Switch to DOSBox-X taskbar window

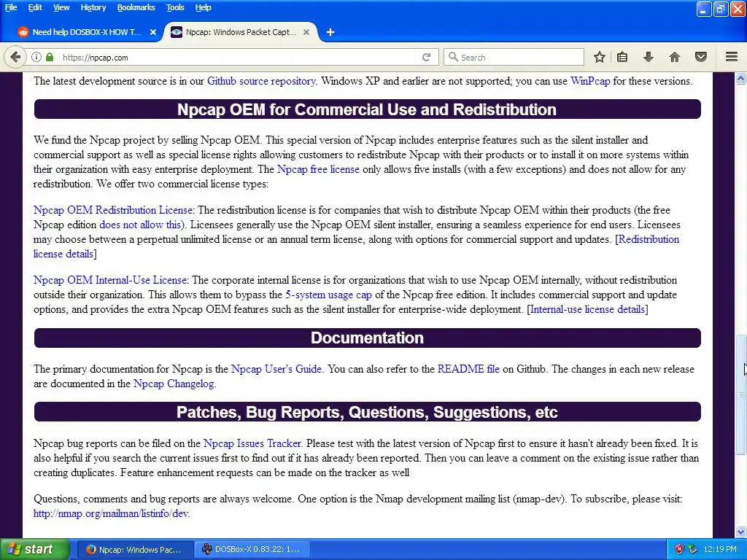[x=252, y=550]
